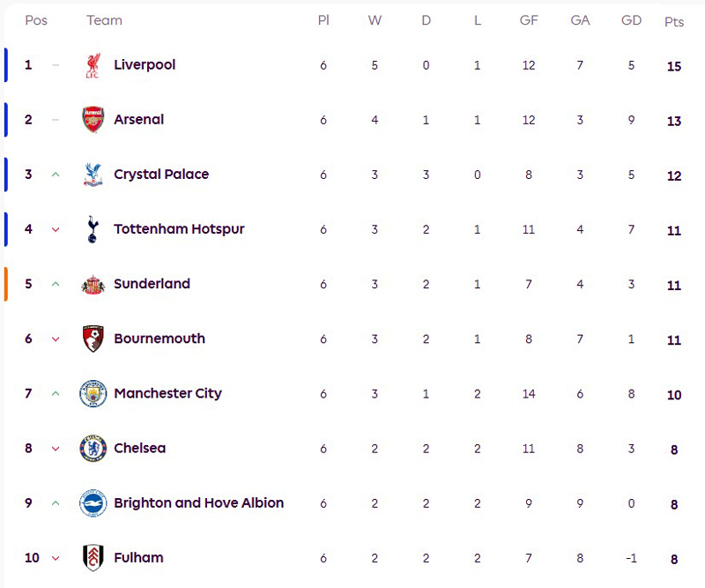Open the Liverpool team name link
This screenshot has width=705, height=588.
click(145, 65)
